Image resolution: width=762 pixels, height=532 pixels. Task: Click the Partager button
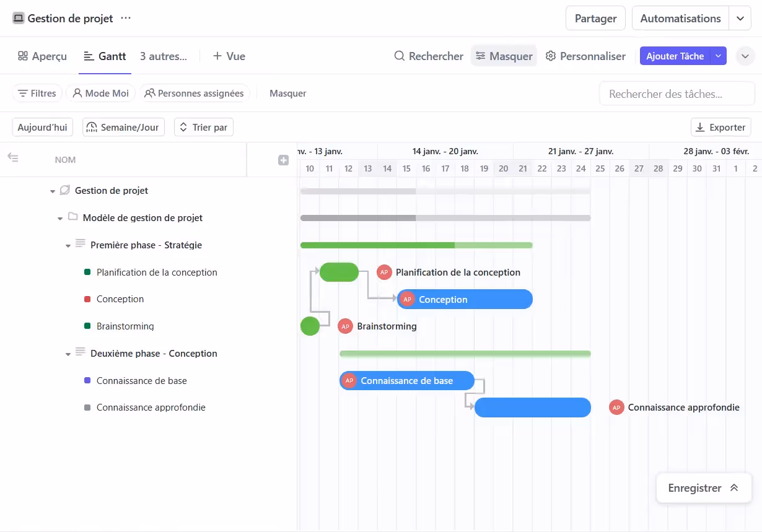[595, 18]
